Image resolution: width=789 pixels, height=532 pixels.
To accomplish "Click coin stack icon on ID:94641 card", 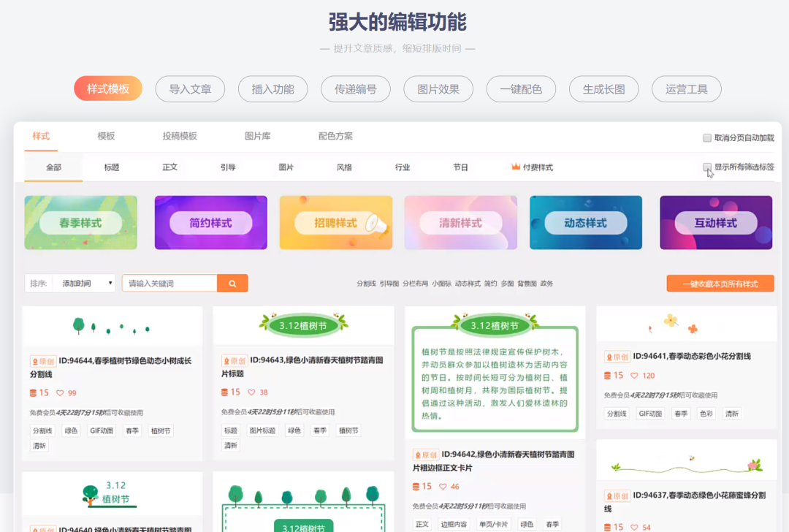I will (607, 376).
